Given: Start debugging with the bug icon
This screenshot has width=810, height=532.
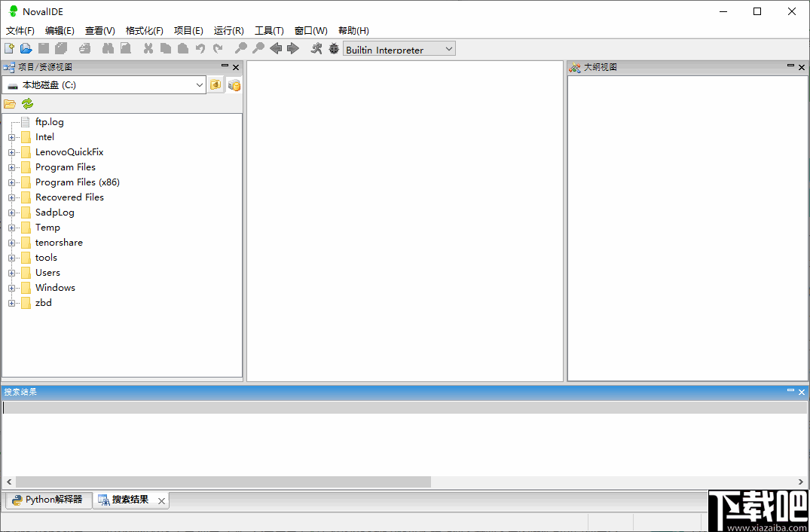Looking at the screenshot, I should pyautogui.click(x=335, y=48).
